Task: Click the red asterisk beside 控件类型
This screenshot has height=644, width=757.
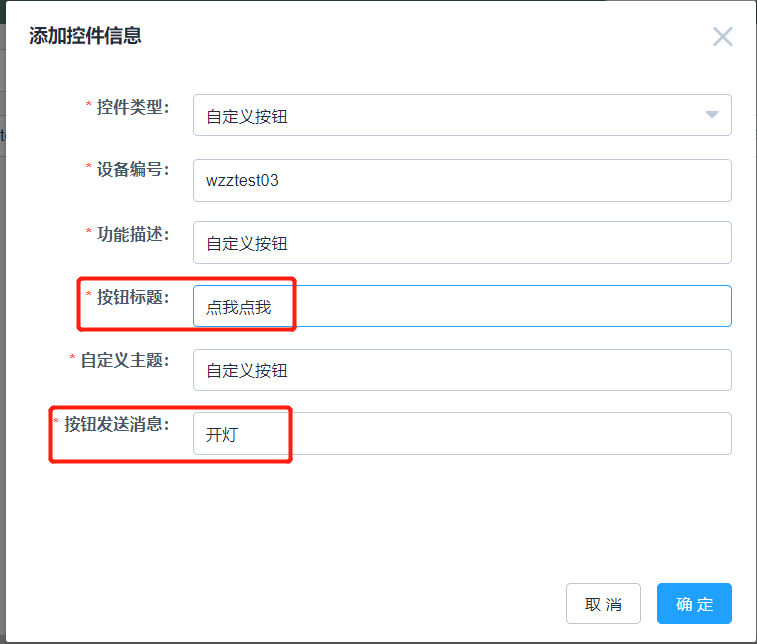Action: coord(88,104)
